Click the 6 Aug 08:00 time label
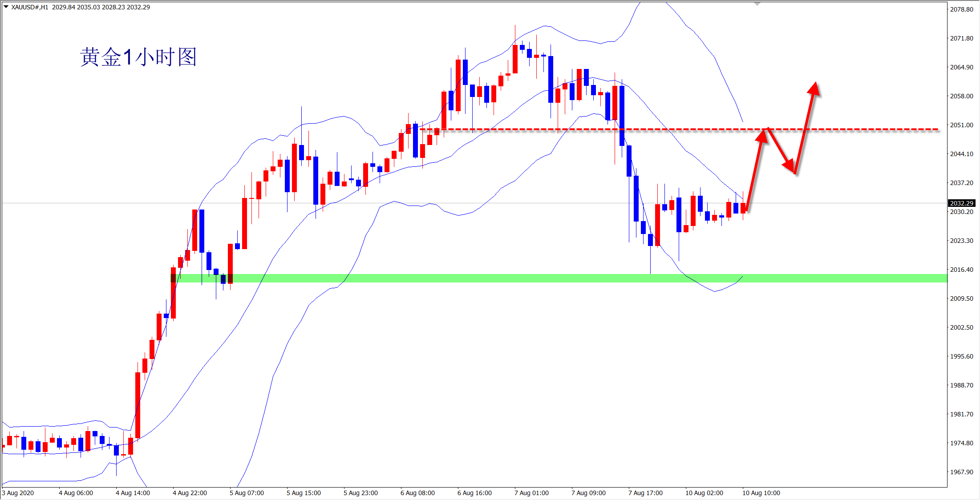The image size is (980, 500). (x=417, y=493)
